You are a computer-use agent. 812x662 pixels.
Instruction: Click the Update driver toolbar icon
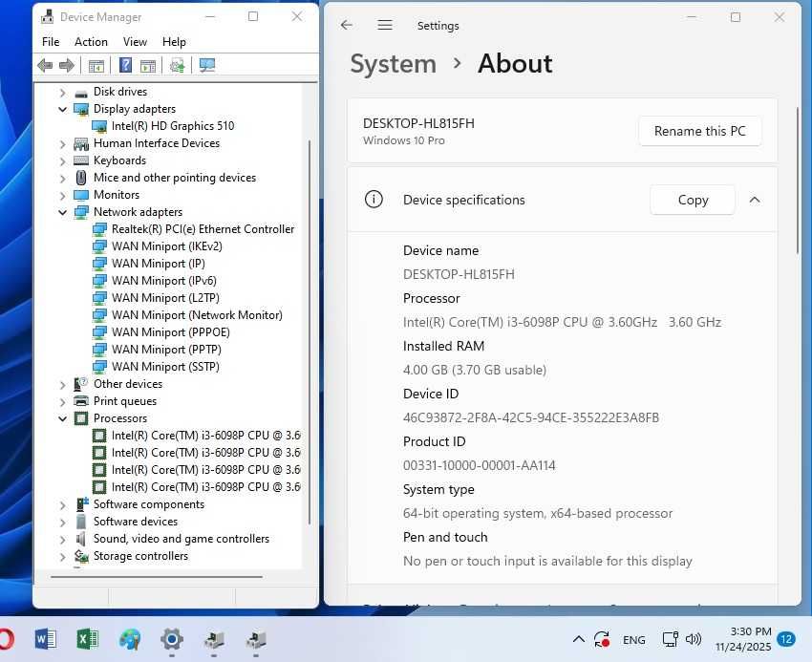tap(177, 65)
